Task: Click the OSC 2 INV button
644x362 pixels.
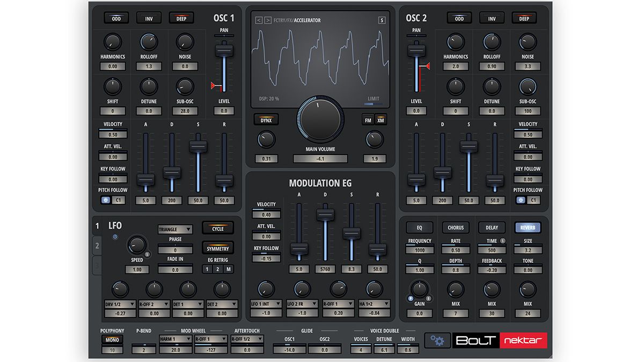Action: 492,19
